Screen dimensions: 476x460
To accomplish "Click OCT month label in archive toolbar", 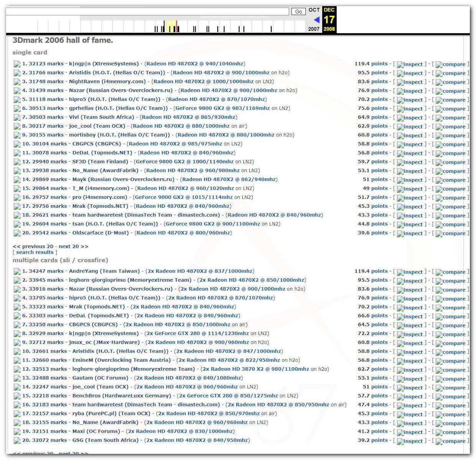I will [x=314, y=10].
